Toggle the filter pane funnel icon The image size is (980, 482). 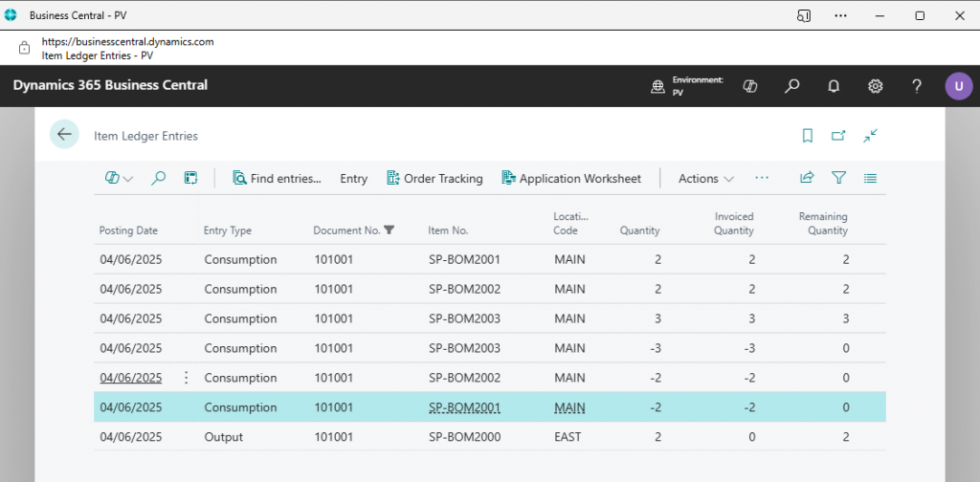838,178
